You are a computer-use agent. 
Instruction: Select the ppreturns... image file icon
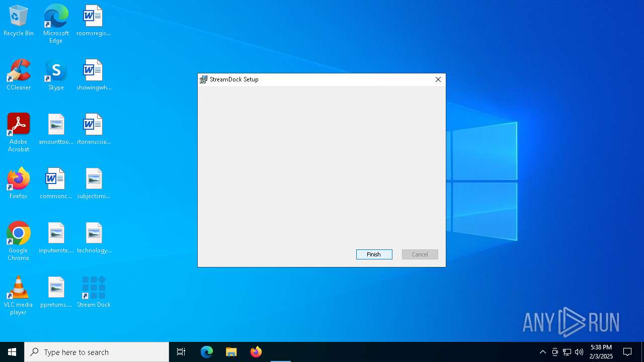[56, 292]
